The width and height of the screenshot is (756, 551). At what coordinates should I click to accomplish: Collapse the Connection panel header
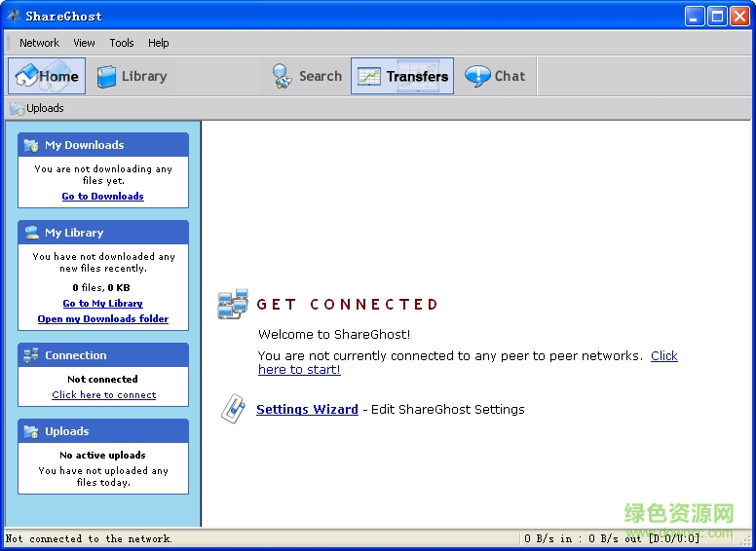(103, 355)
